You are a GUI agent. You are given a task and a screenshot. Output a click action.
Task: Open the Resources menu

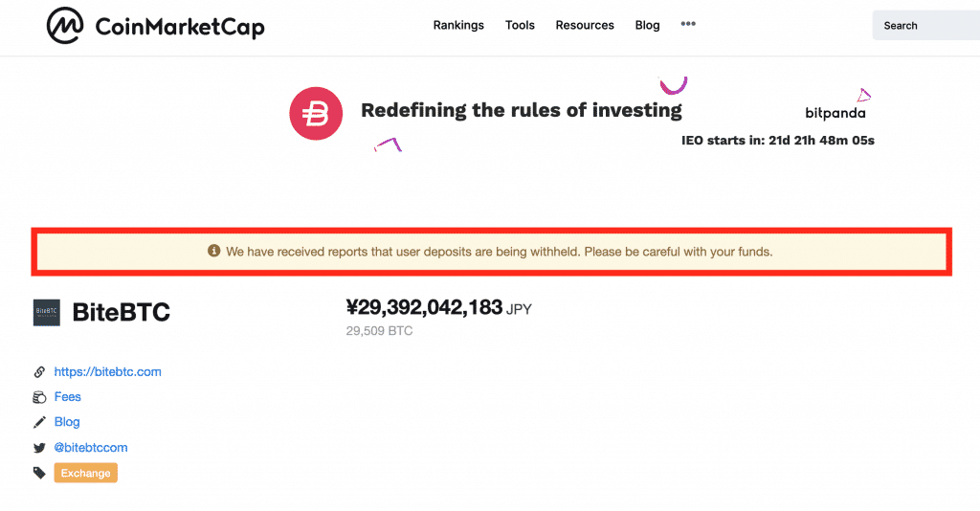coord(585,25)
